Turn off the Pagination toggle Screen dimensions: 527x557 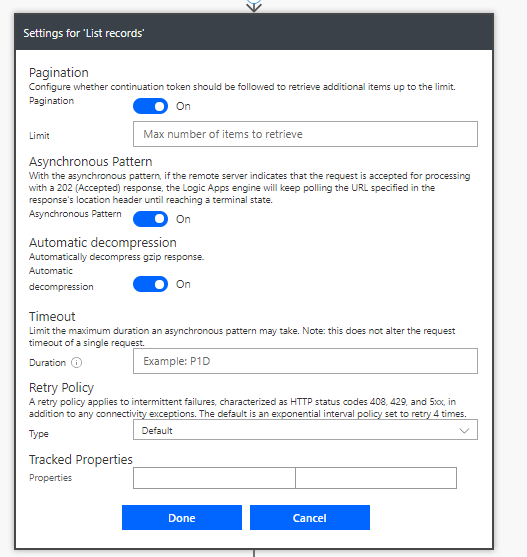tap(150, 106)
